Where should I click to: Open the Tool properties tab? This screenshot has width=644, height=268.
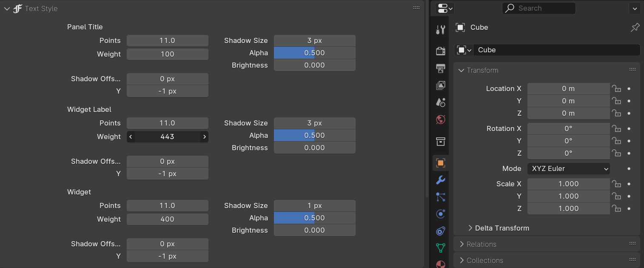(x=441, y=30)
